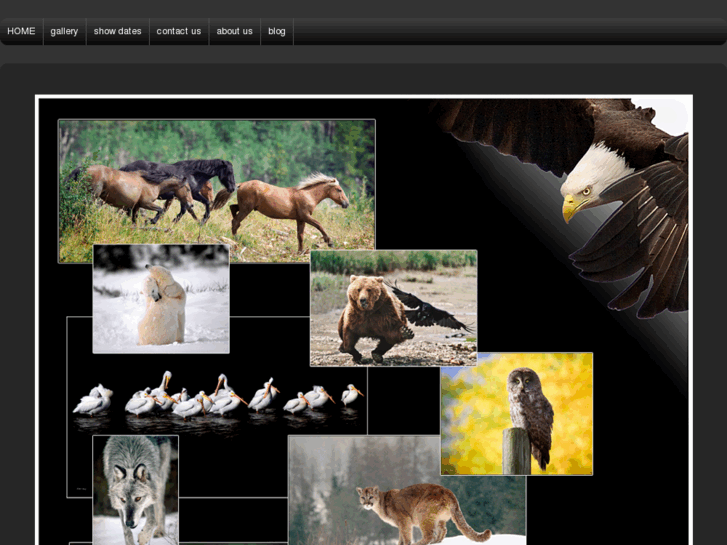This screenshot has width=727, height=545.
Task: Click the light-maned horse on the right
Action: 290,200
